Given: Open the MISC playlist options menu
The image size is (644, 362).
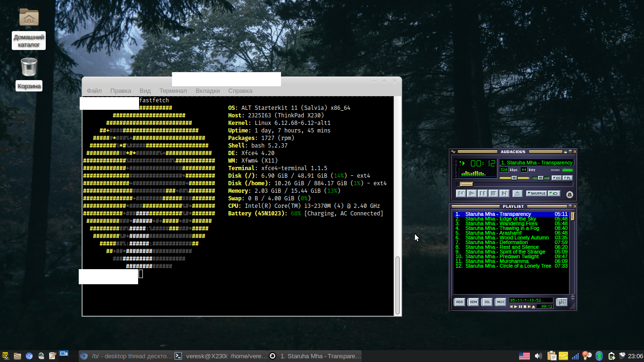Looking at the screenshot, I should coord(500,302).
